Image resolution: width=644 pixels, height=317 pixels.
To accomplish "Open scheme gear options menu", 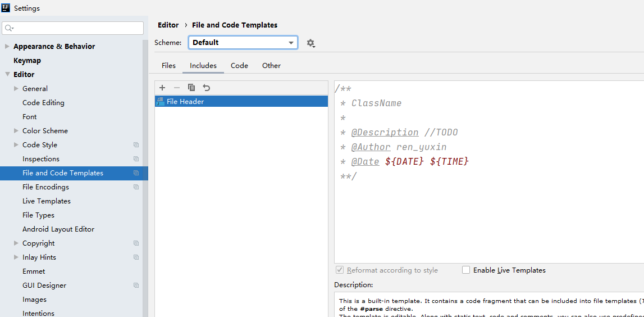I will (x=311, y=43).
